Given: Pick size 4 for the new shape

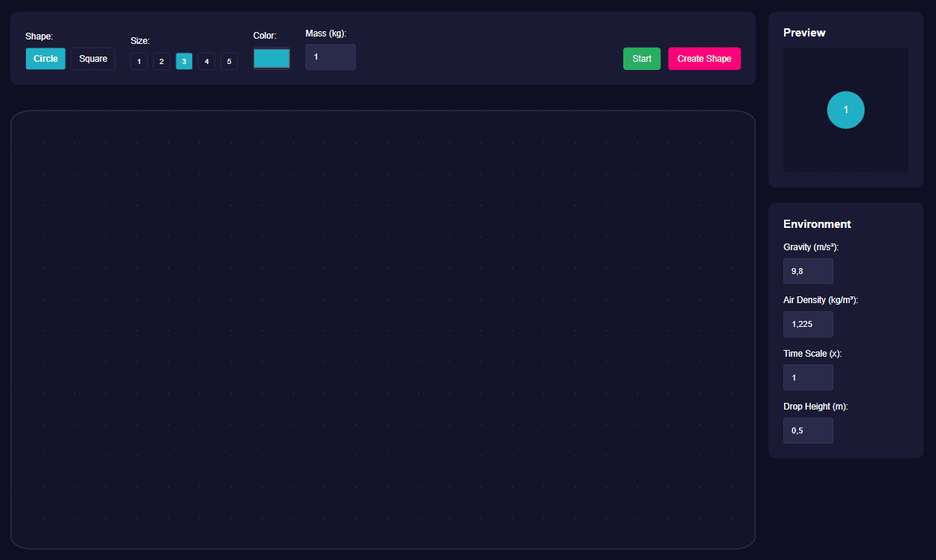Looking at the screenshot, I should coord(206,61).
